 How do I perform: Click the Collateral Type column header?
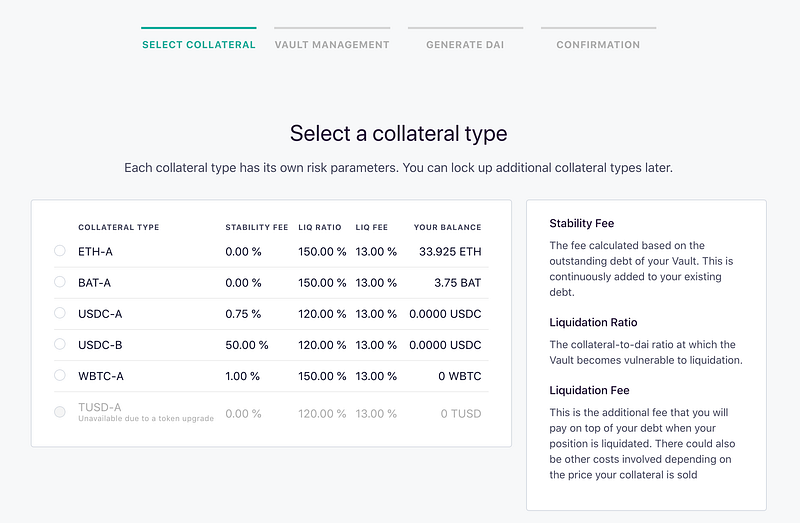tap(118, 227)
